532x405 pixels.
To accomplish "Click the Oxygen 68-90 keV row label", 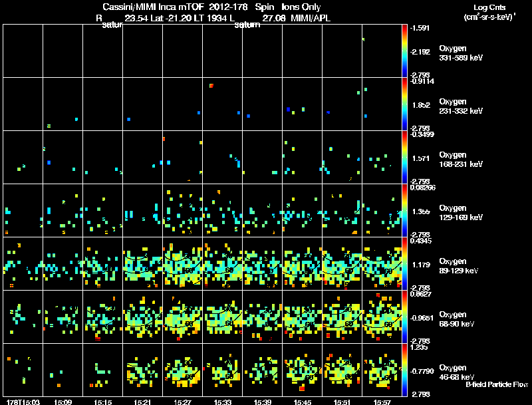I will 457,319.
